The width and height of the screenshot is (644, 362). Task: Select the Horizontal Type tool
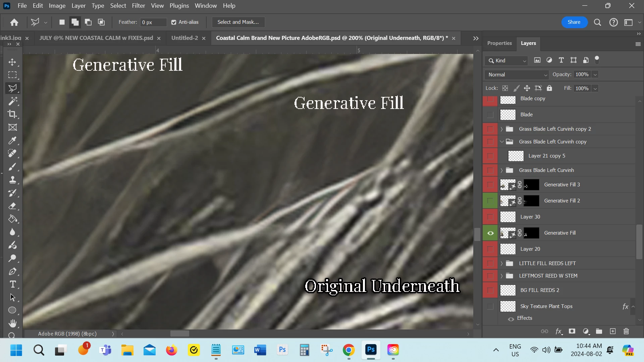pos(12,285)
